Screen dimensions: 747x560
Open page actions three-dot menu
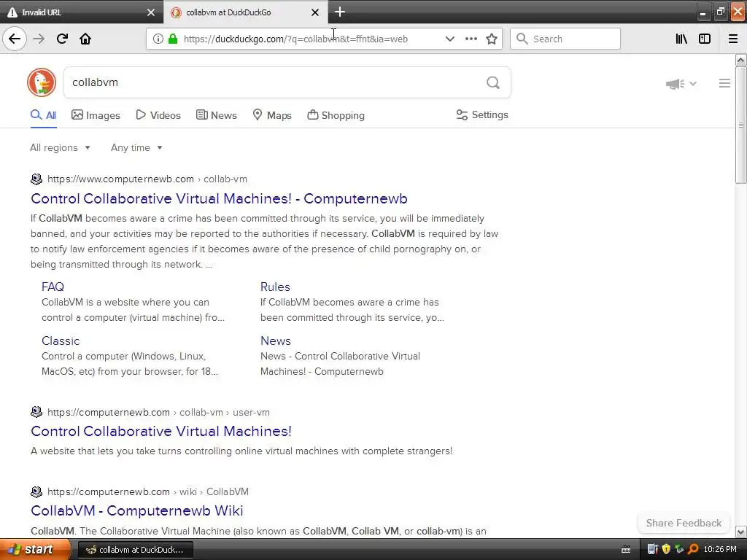click(x=471, y=39)
